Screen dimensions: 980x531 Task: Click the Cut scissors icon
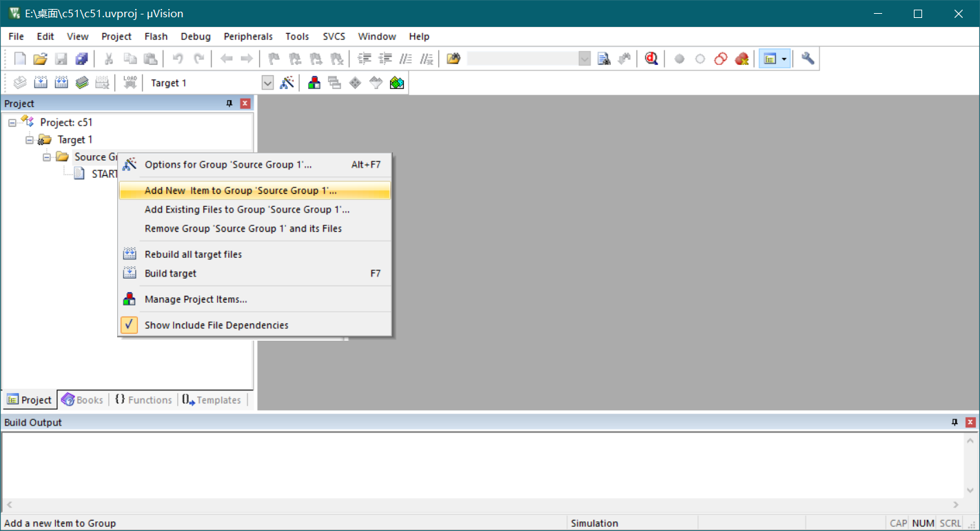[x=108, y=59]
